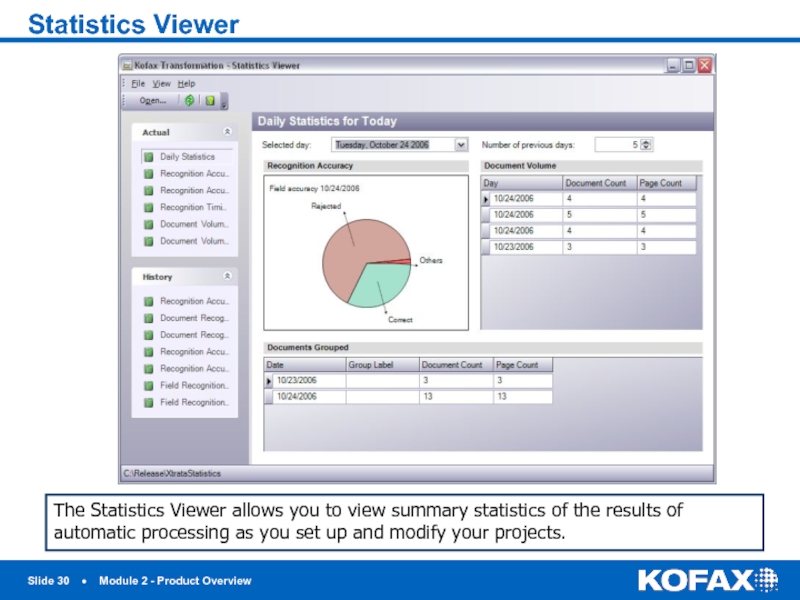Open the Recognition Timi.. report icon
The height and width of the screenshot is (600, 800).
[x=148, y=208]
